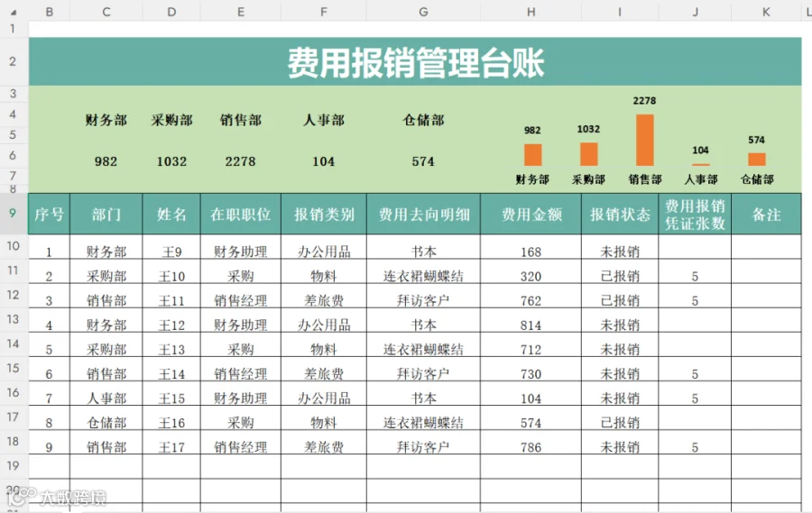Image resolution: width=812 pixels, height=513 pixels.
Task: Click the select-all corner triangle
Action: 14,13
